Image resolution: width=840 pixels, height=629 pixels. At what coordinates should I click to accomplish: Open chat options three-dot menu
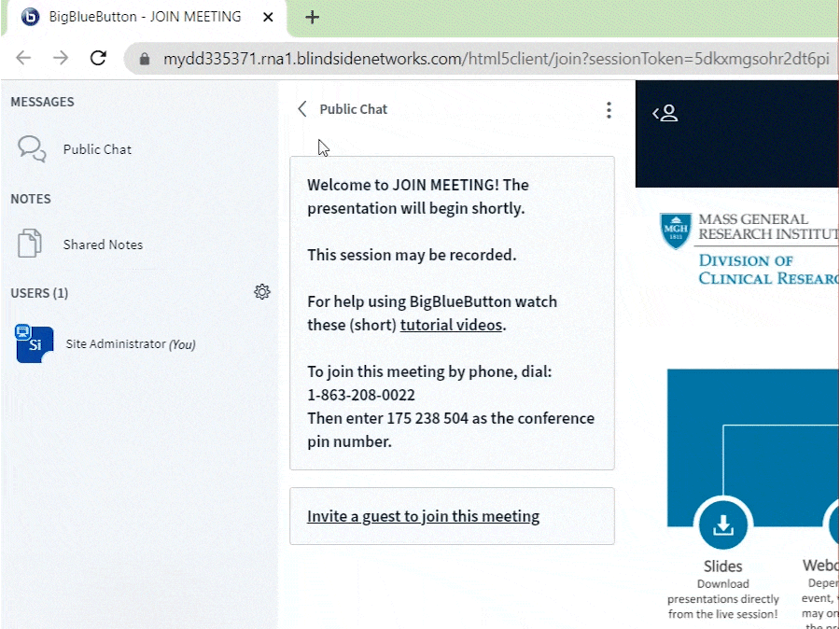click(x=609, y=110)
